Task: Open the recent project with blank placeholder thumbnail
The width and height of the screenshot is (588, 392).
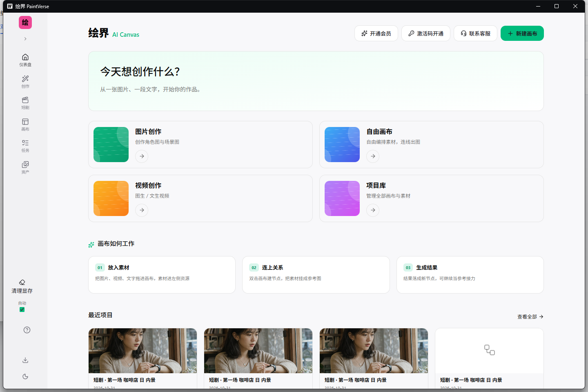Action: tap(489, 358)
